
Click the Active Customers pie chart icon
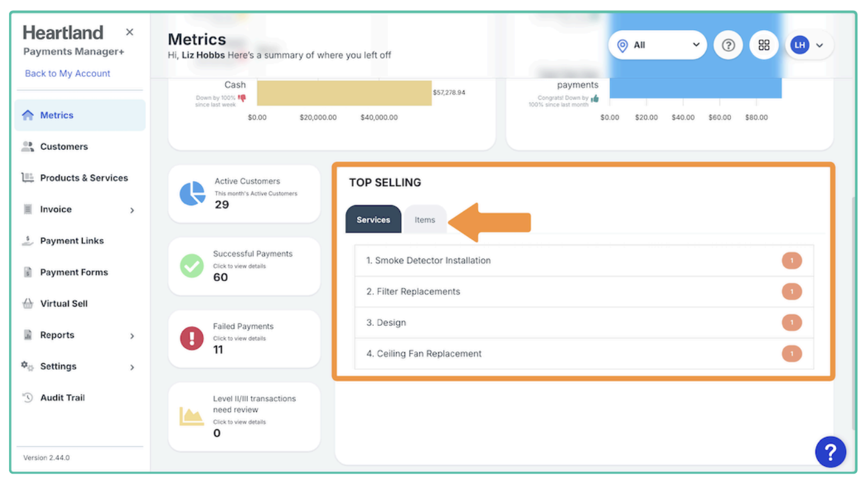[192, 193]
